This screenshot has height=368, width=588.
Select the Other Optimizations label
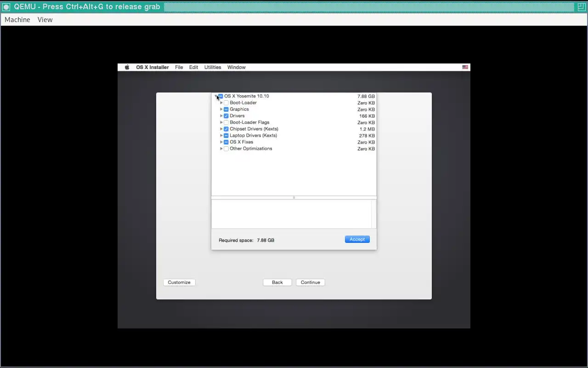point(251,149)
